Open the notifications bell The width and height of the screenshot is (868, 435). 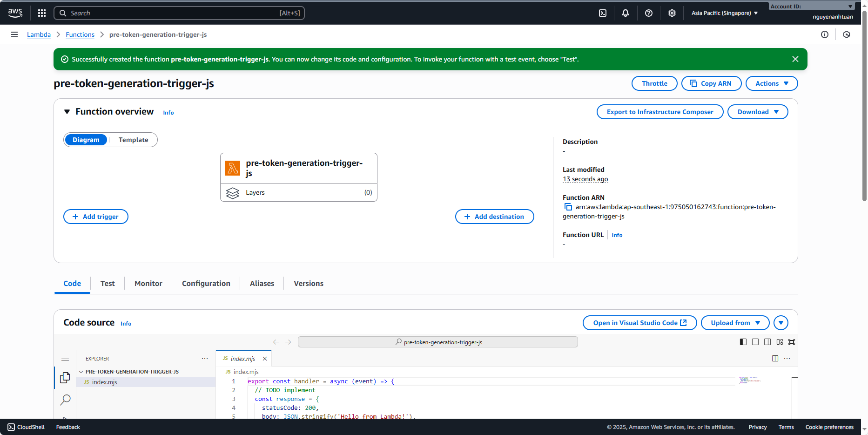(626, 13)
